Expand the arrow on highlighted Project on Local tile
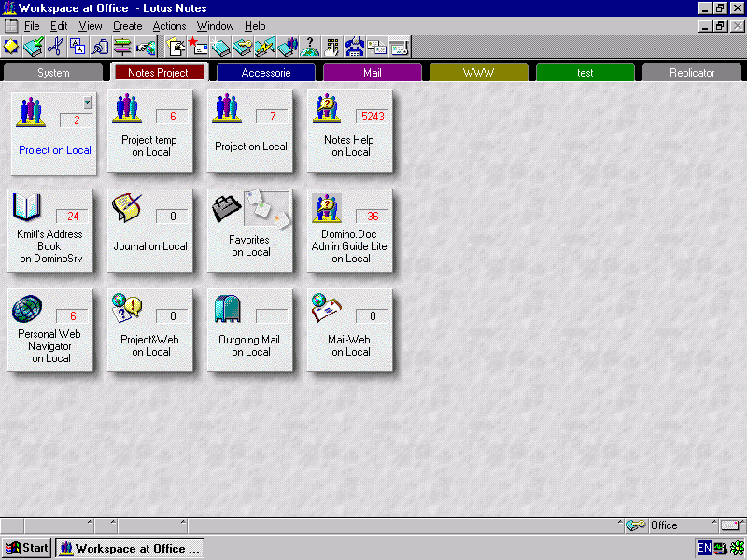This screenshot has width=747, height=560. [87, 103]
